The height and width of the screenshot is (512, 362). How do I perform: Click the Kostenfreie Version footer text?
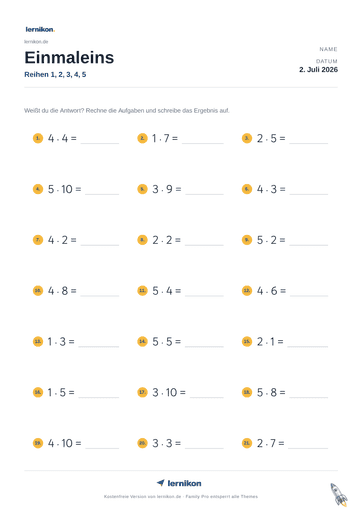coord(181,497)
